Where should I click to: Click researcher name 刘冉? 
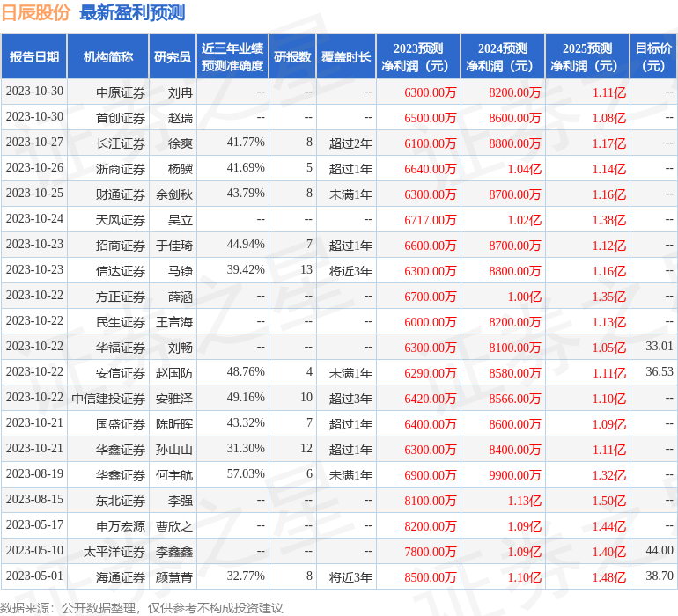(x=181, y=92)
